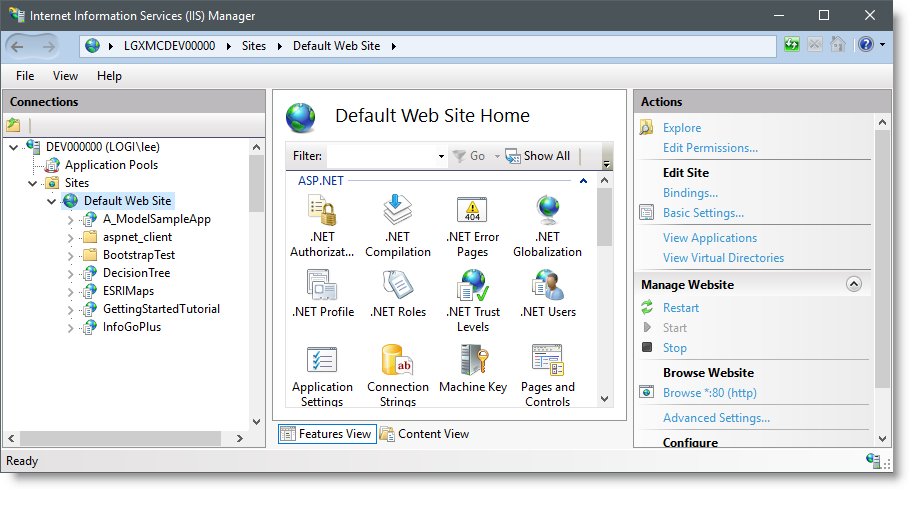Select the DecisionTree application
Viewport: 909px width, 512px height.
(x=136, y=273)
